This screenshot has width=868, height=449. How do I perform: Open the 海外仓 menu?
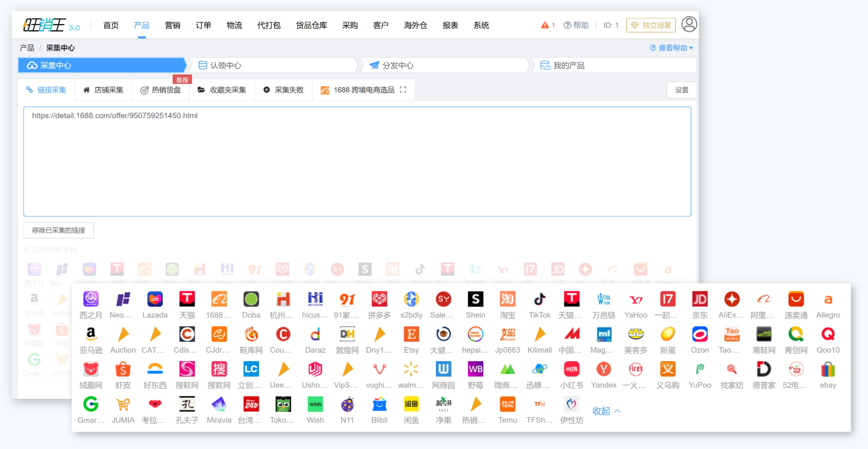point(415,25)
